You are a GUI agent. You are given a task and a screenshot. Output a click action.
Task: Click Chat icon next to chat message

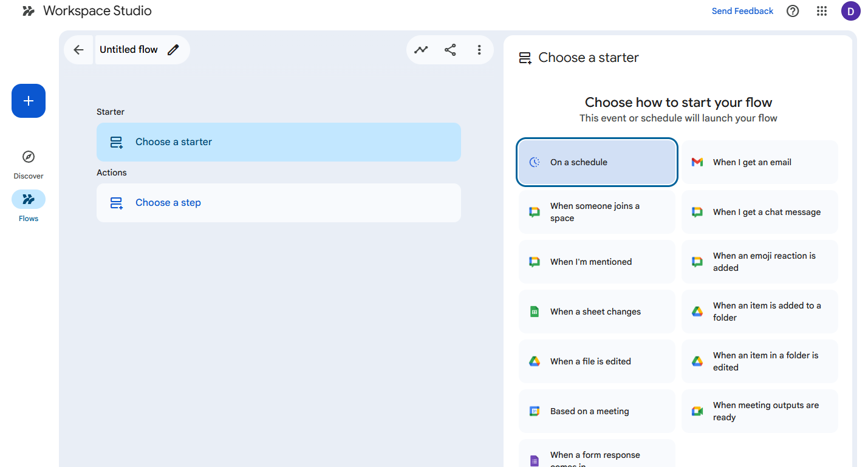697,212
